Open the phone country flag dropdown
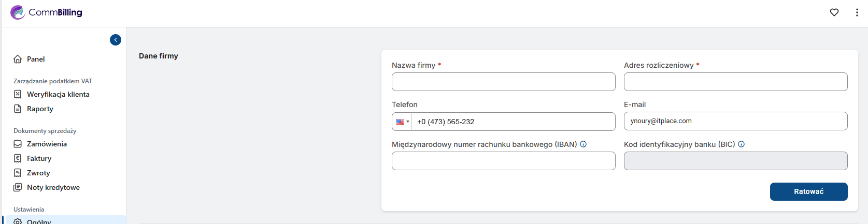The width and height of the screenshot is (868, 224). (x=402, y=122)
